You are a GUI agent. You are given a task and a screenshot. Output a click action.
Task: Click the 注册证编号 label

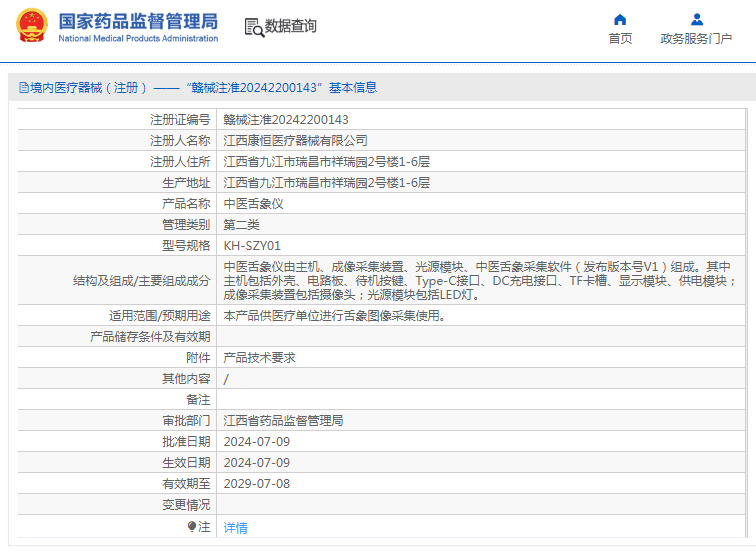[x=180, y=120]
